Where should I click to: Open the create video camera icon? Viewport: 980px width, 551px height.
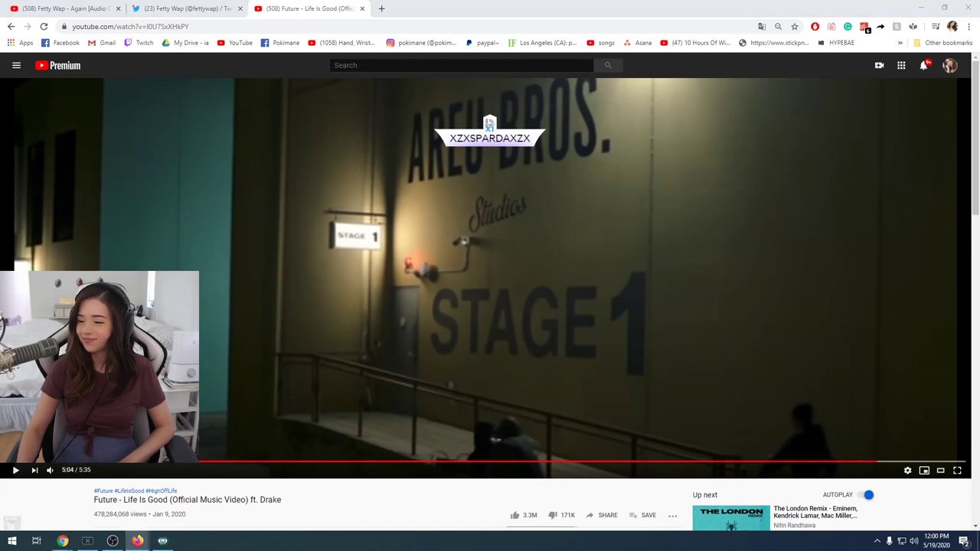[879, 65]
